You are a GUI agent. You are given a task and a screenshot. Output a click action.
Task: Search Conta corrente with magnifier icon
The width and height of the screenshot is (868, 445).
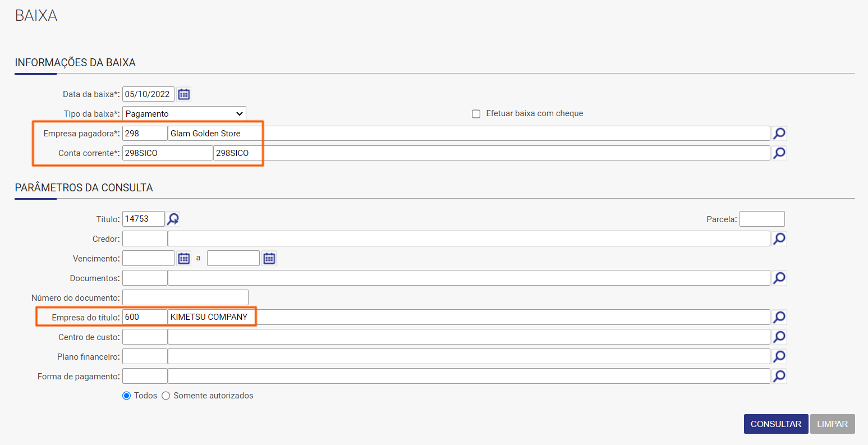point(779,153)
